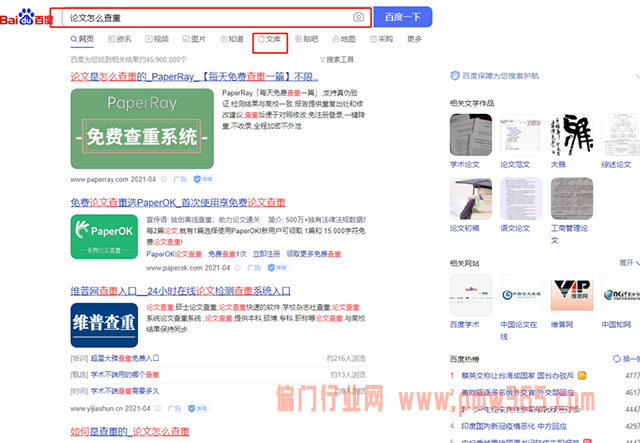Open the 学术不端用的哪个查重 link
The height and width of the screenshot is (443, 640).
[125, 375]
